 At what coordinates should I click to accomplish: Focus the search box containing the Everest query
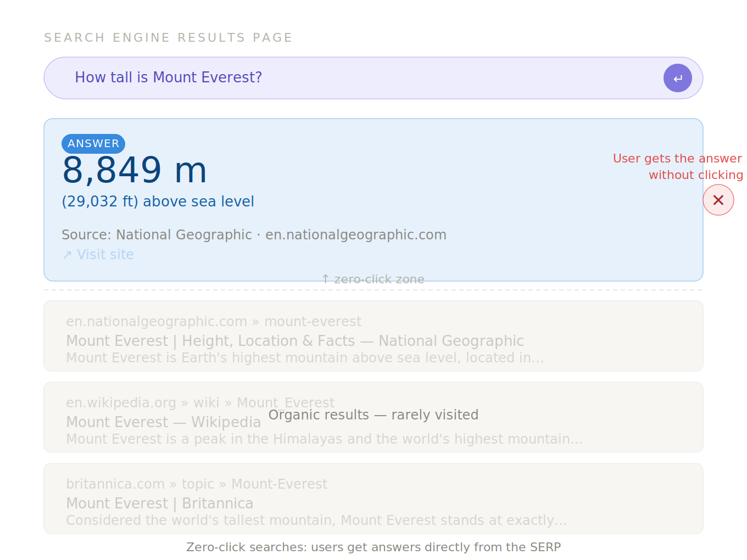click(352, 78)
